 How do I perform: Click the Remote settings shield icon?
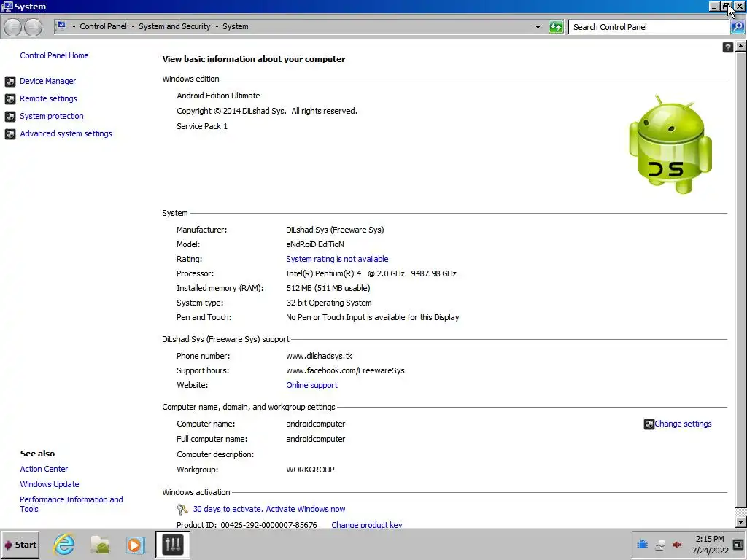[10, 99]
